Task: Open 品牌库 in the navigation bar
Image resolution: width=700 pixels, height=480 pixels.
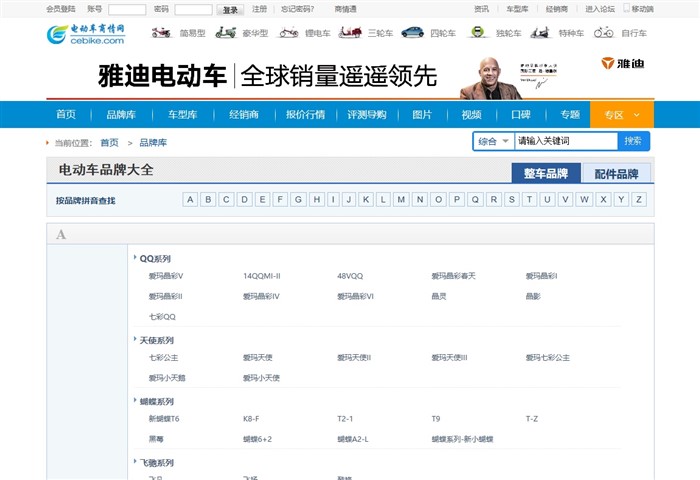Action: [121, 115]
